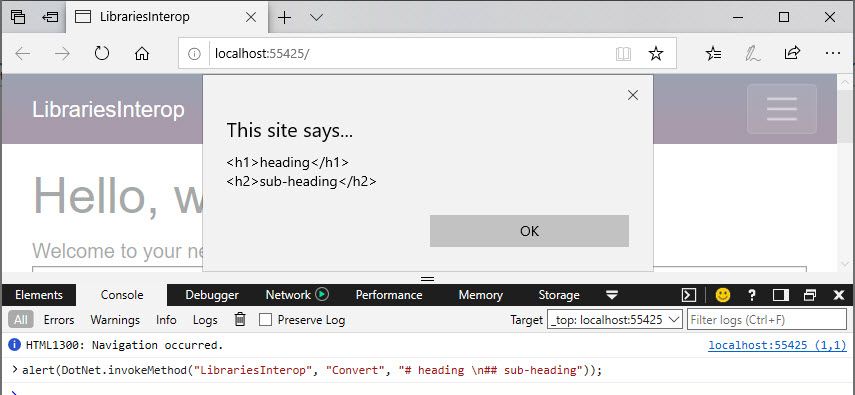Go to the home page icon

coord(142,53)
